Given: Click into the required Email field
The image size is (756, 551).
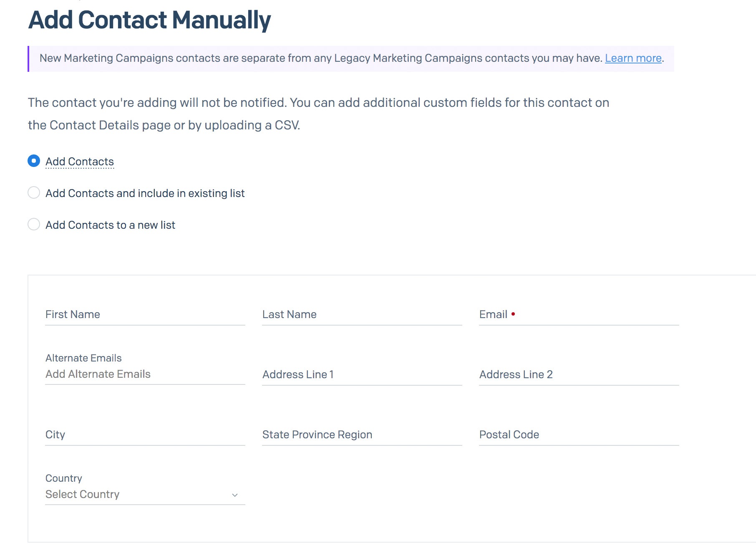Looking at the screenshot, I should (579, 315).
